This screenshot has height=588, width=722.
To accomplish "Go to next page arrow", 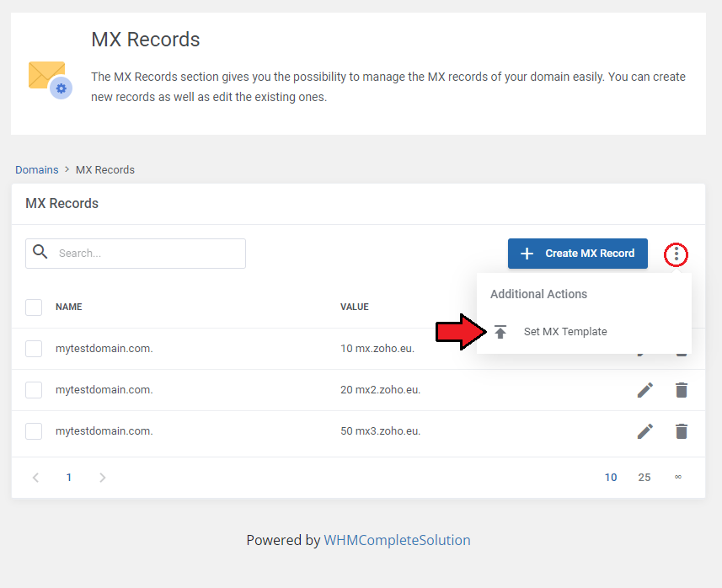I will click(102, 478).
